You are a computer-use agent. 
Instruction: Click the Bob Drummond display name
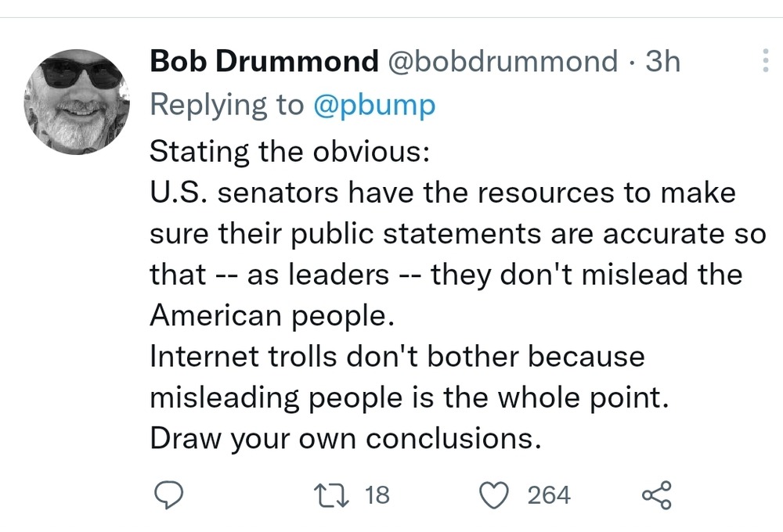pos(263,62)
